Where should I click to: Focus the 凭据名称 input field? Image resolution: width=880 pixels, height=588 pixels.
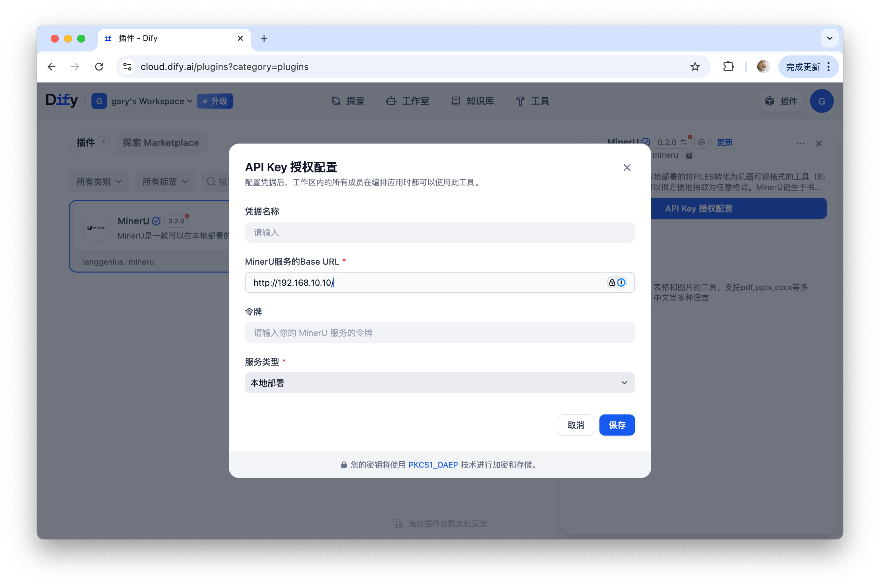click(439, 233)
